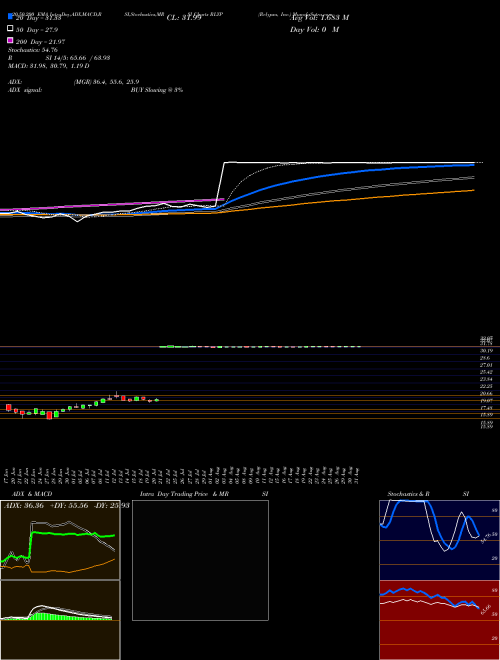
Task: Select the 'Stochastics: 54.76' reading
Action: pos(33,50)
